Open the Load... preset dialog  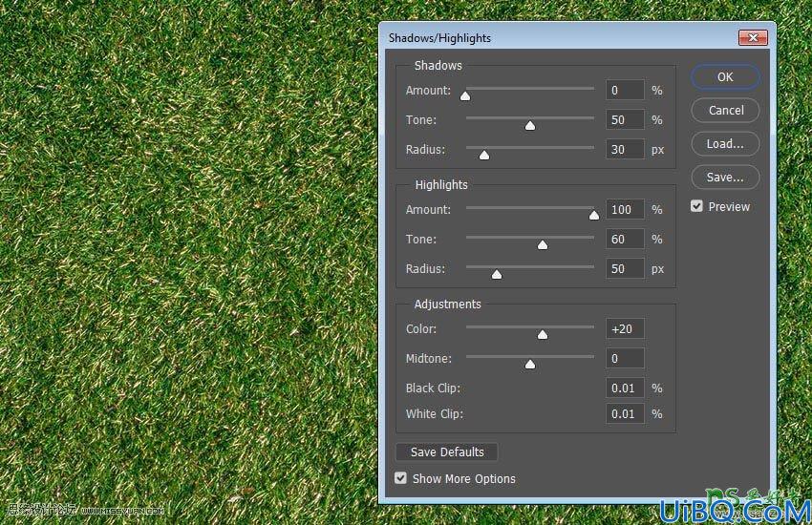(725, 144)
